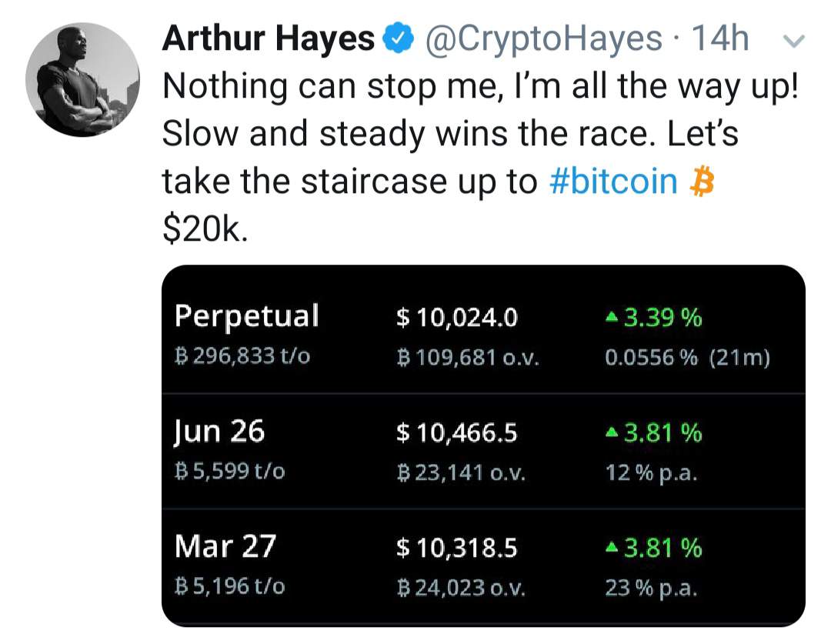Select the Mar 27 contract label
Viewport: 831px width, 644px height.
(225, 546)
